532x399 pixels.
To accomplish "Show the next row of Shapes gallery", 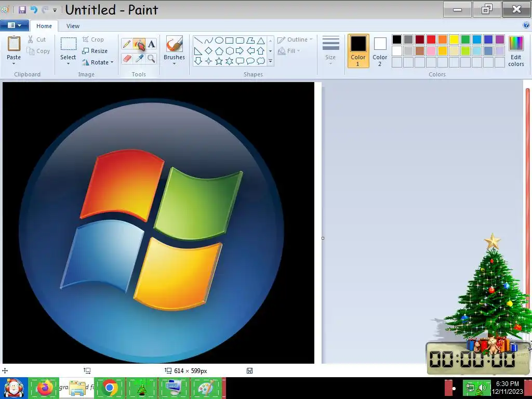I will point(270,51).
